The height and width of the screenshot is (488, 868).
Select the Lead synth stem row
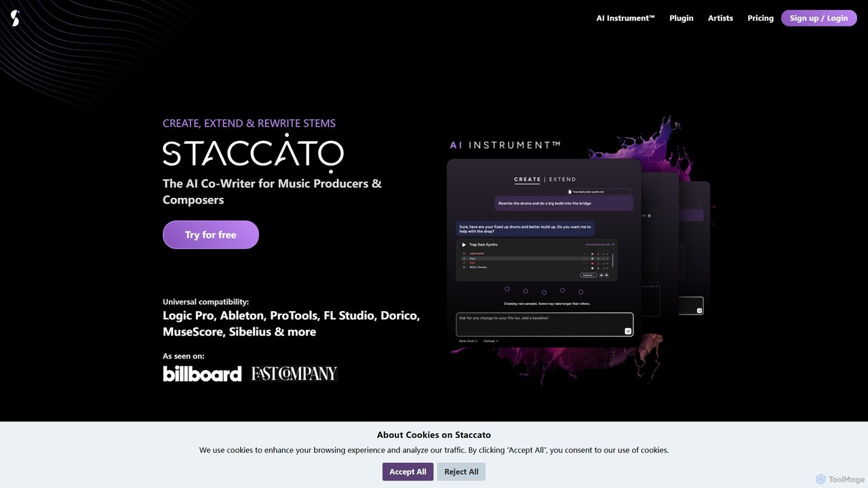click(x=535, y=253)
